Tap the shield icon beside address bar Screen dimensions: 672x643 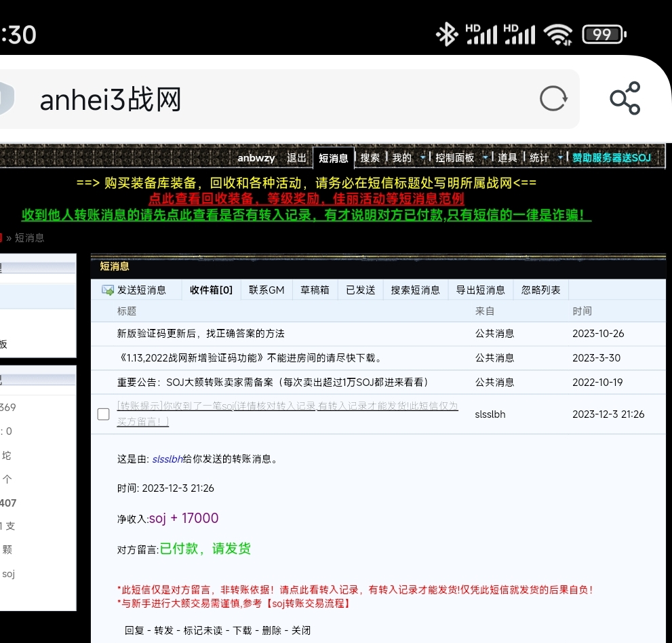tap(5, 99)
